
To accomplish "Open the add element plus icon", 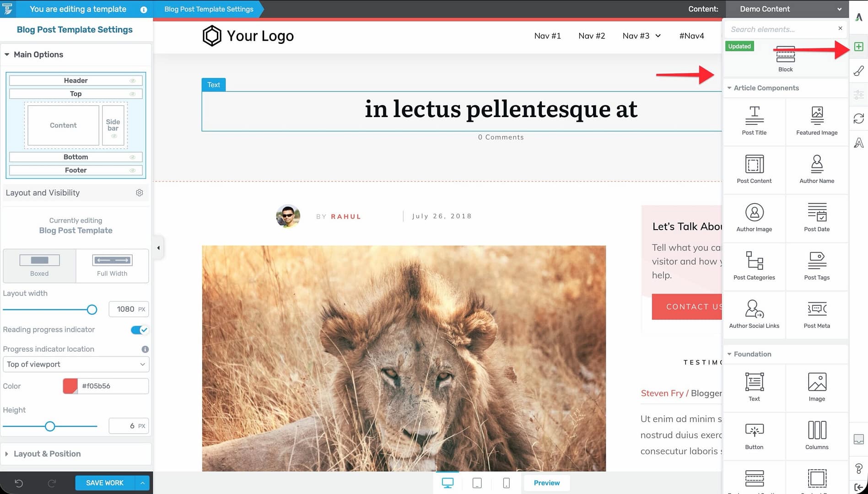I will click(858, 47).
